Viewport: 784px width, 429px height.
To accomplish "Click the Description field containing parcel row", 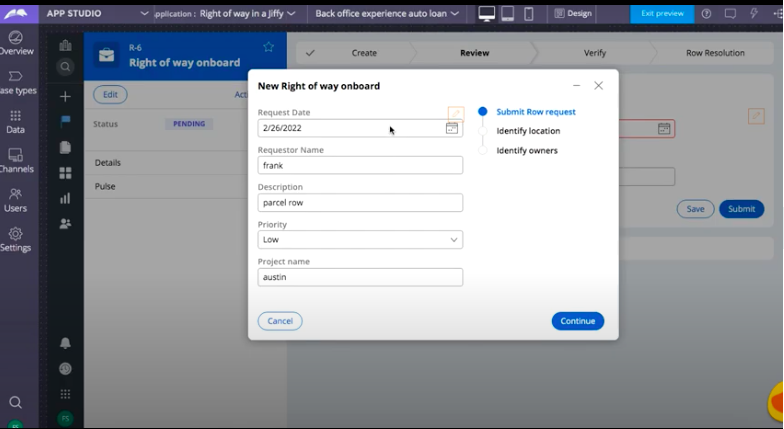I will (360, 202).
